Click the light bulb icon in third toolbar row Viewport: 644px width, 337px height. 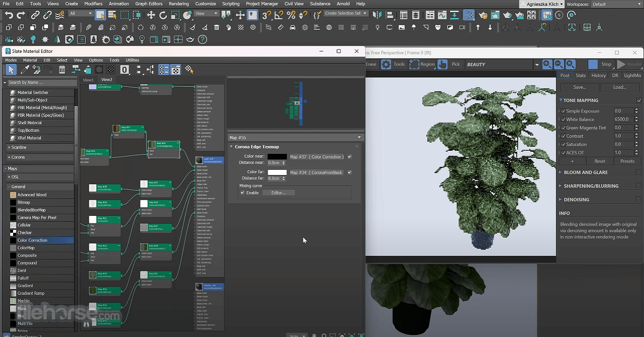33,39
